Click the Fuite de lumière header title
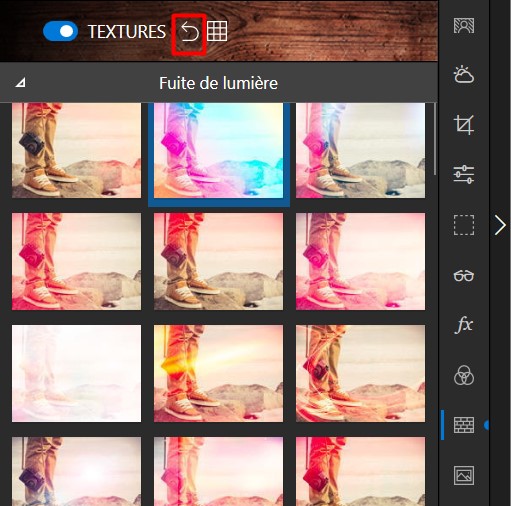Screen dimensions: 511x506 coord(218,83)
